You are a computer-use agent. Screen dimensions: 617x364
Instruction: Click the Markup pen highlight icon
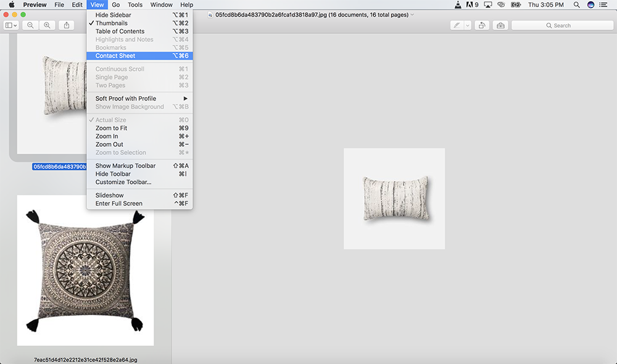click(x=457, y=25)
